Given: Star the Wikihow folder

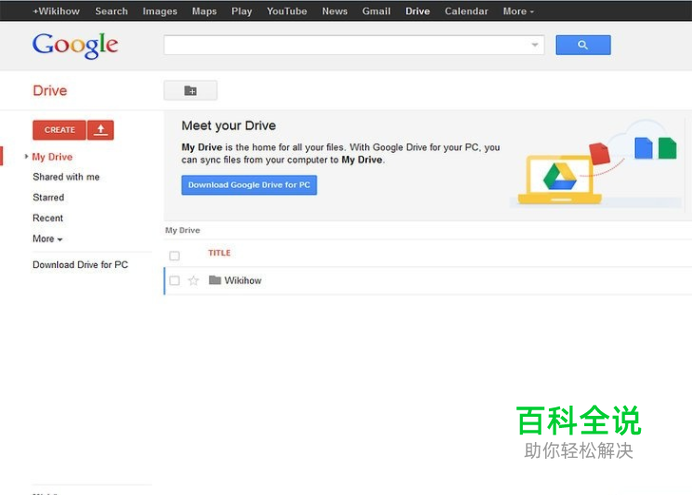Looking at the screenshot, I should pyautogui.click(x=193, y=281).
